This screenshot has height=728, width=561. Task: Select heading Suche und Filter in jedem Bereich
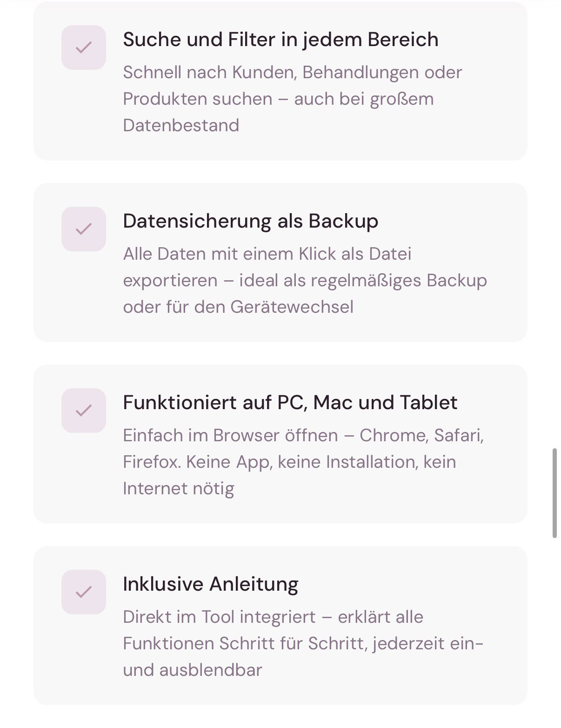click(280, 40)
